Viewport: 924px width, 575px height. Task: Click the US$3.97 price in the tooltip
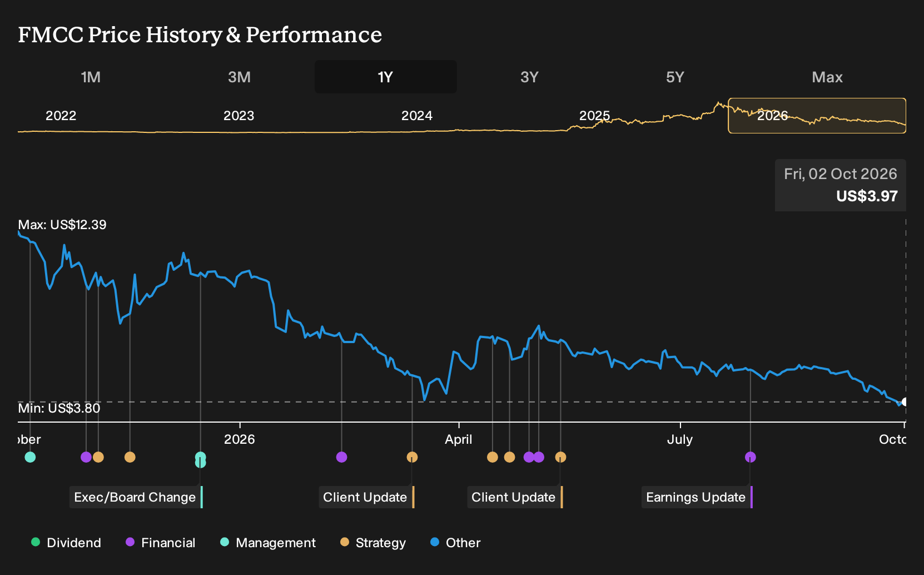[x=867, y=196]
